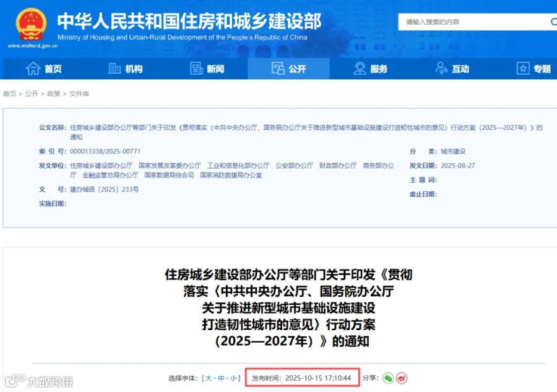Image resolution: width=557 pixels, height=392 pixels.
Task: Open the 互动 nav menu item
Action: tap(452, 69)
